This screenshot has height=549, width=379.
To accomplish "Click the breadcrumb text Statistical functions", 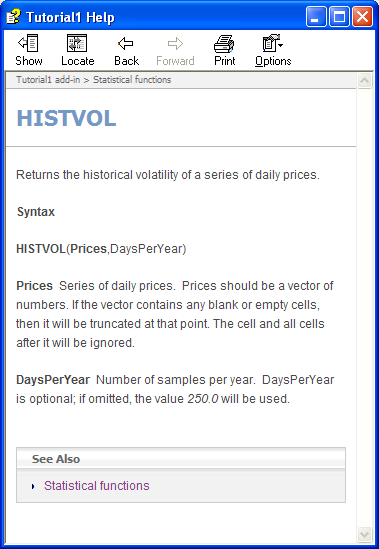I will [132, 80].
